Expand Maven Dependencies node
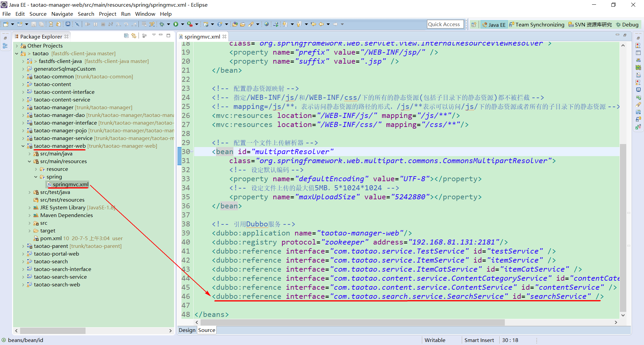644x345 pixels. tap(29, 215)
